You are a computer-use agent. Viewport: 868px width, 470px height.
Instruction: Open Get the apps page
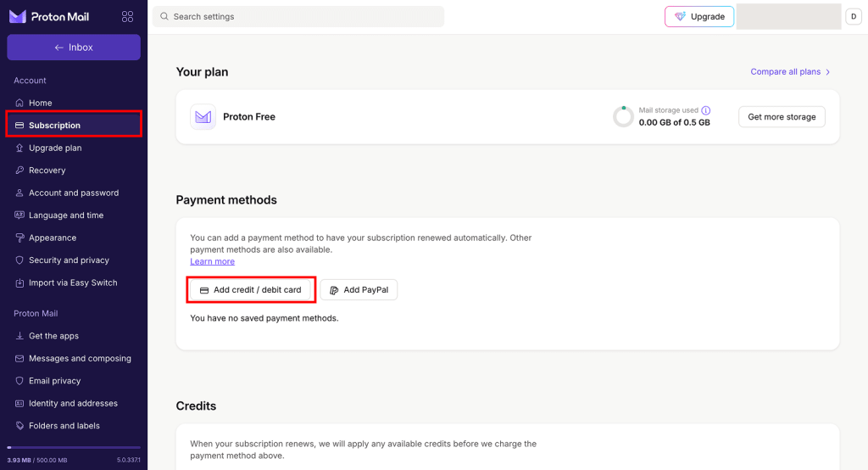pos(74,336)
